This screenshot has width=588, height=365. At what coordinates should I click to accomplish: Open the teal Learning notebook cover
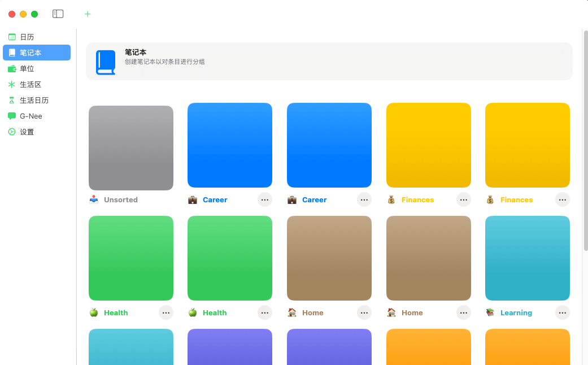pyautogui.click(x=527, y=258)
